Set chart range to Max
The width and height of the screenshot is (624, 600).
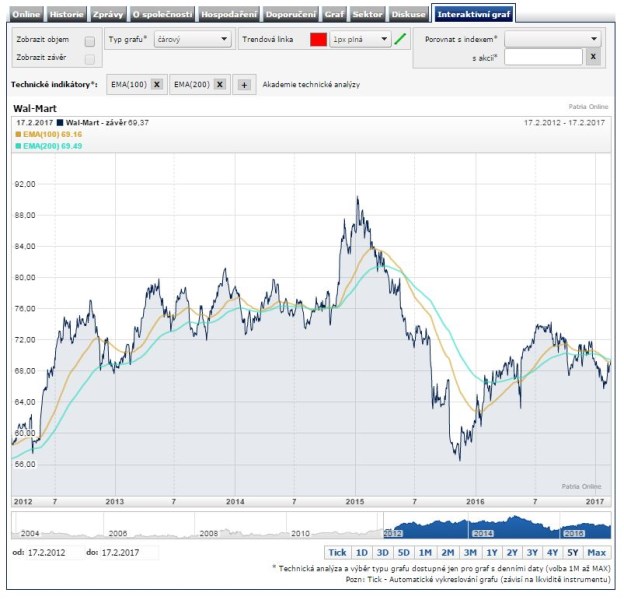[597, 552]
